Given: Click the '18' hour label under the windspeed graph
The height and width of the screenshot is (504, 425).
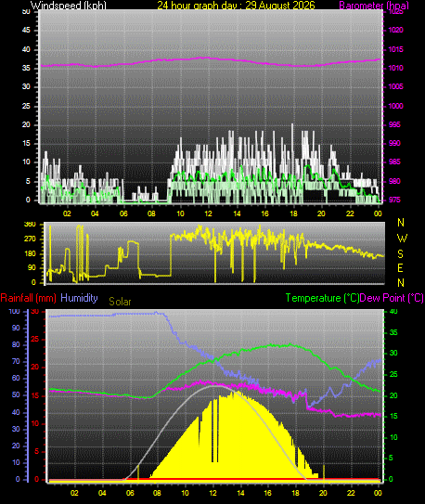Looking at the screenshot, I should [x=293, y=213].
